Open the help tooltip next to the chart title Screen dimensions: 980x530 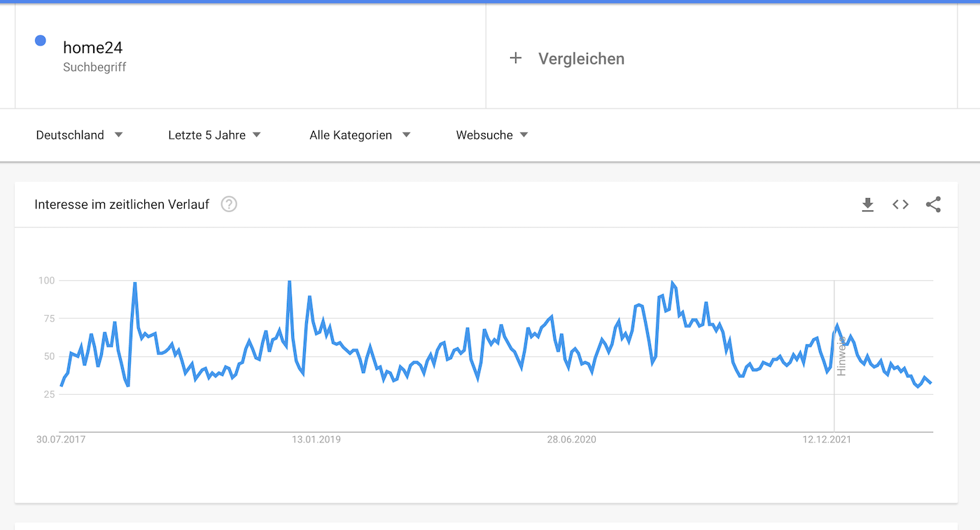pyautogui.click(x=228, y=204)
